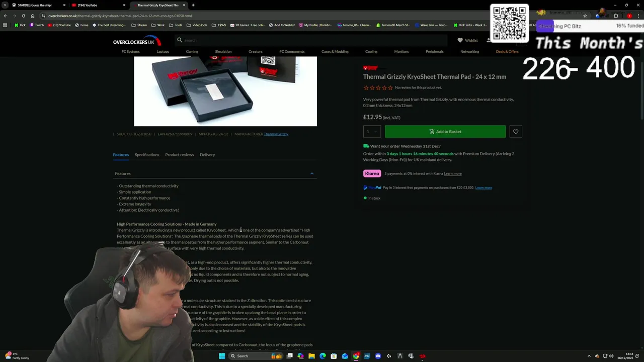
Task: Go to browser home page
Action: pyautogui.click(x=33, y=16)
